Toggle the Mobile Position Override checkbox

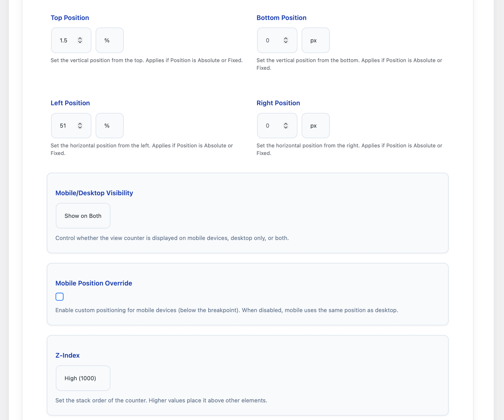coord(59,296)
